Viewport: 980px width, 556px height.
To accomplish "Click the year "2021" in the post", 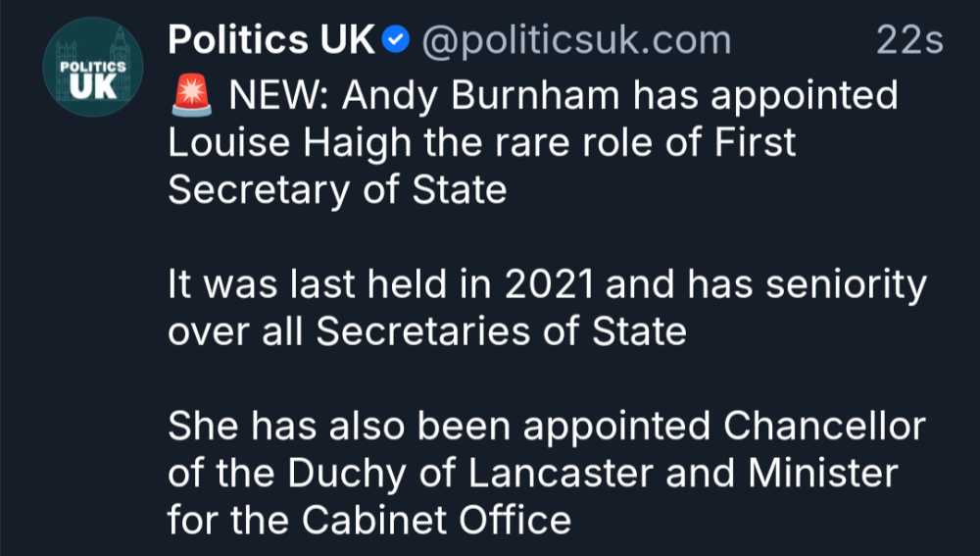I will tap(550, 284).
